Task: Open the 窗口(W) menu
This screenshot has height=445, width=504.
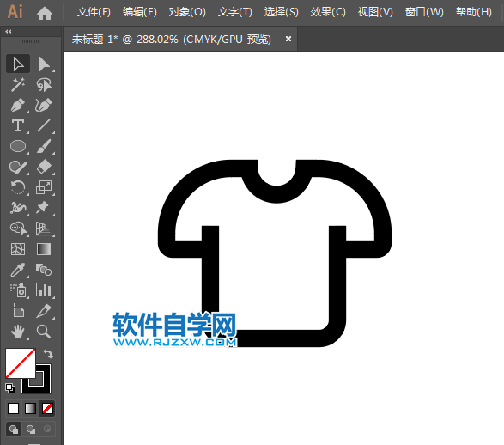Action: click(424, 12)
